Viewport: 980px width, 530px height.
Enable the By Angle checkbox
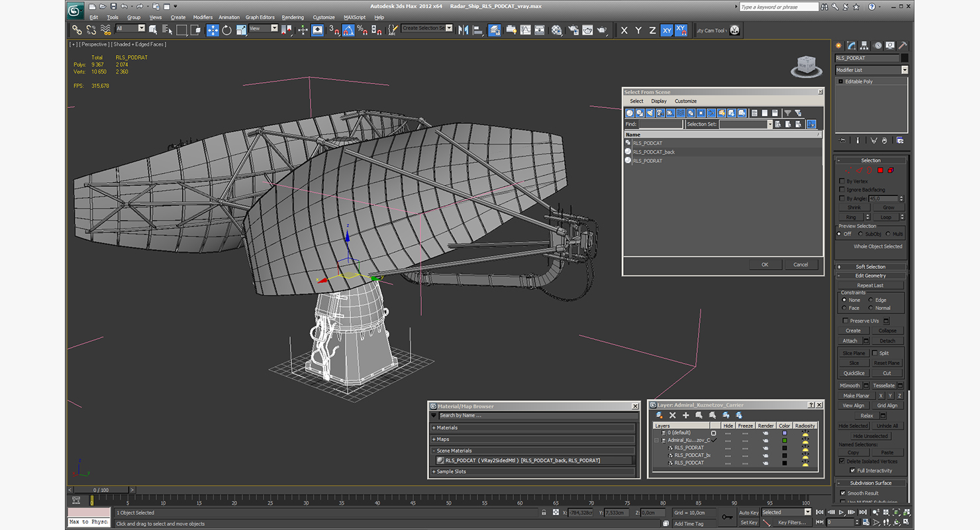click(x=842, y=198)
